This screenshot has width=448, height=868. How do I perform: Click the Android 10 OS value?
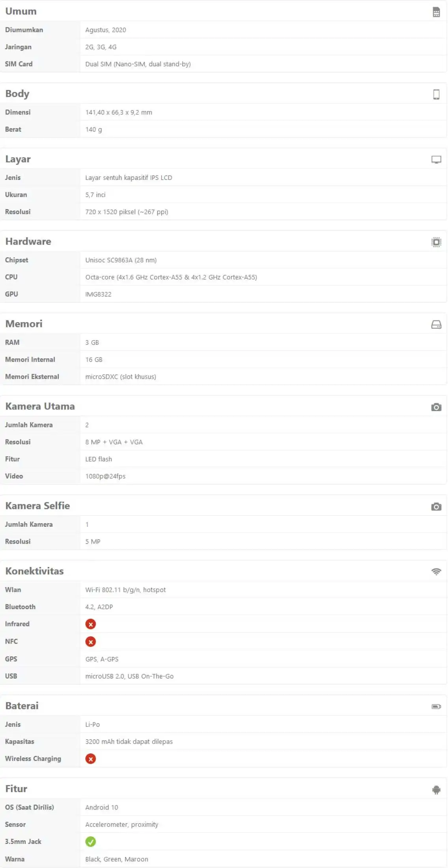(102, 807)
